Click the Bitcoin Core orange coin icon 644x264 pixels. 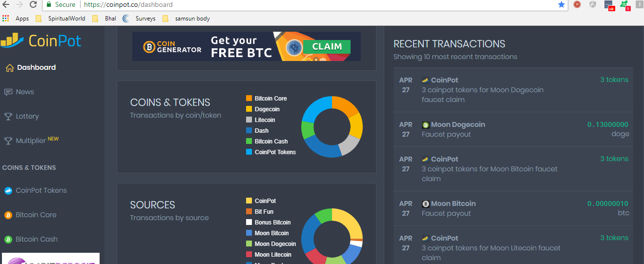8,215
